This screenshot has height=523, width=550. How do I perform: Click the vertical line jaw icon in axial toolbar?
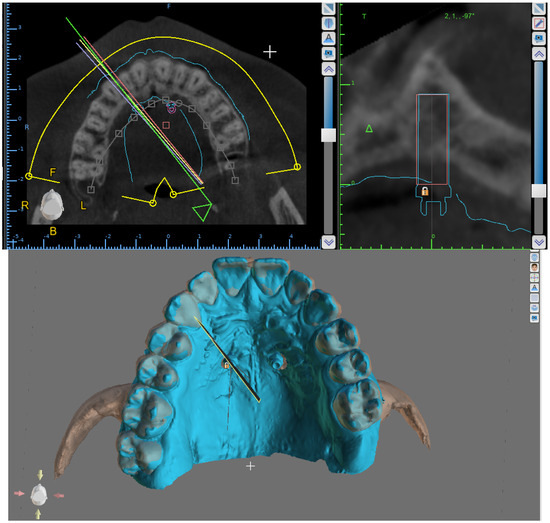[328, 24]
